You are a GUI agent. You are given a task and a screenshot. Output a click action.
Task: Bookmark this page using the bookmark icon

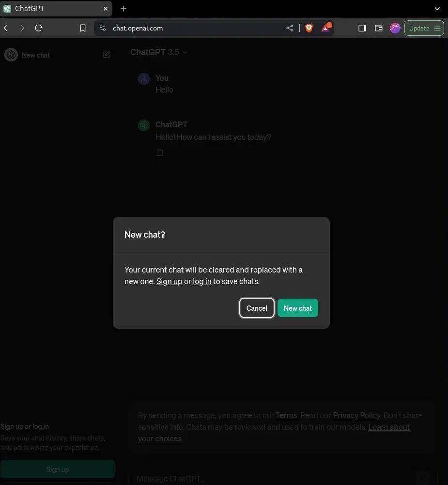(x=83, y=28)
